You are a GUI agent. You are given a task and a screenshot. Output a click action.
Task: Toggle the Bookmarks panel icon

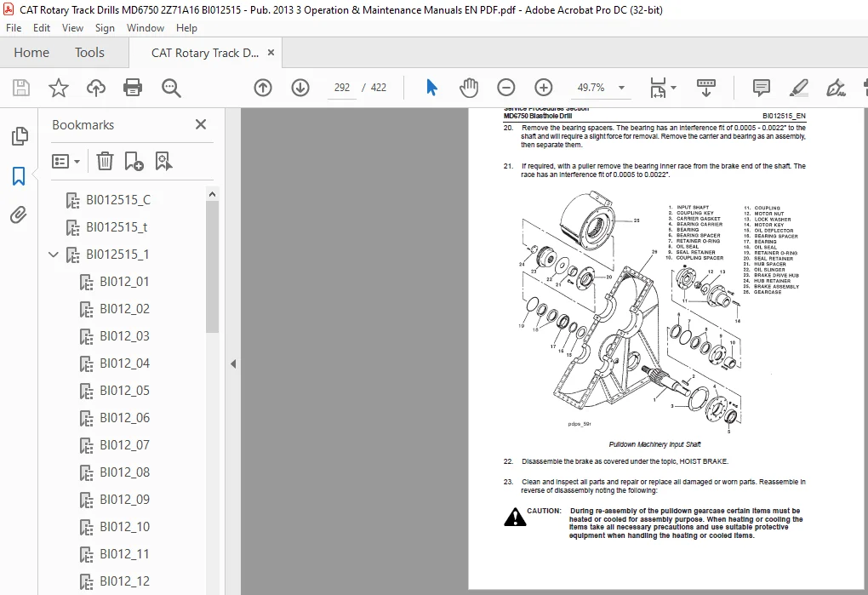[19, 176]
